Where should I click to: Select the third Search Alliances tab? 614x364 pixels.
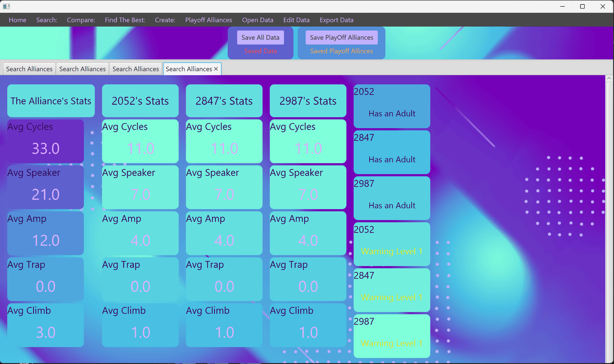pos(136,69)
